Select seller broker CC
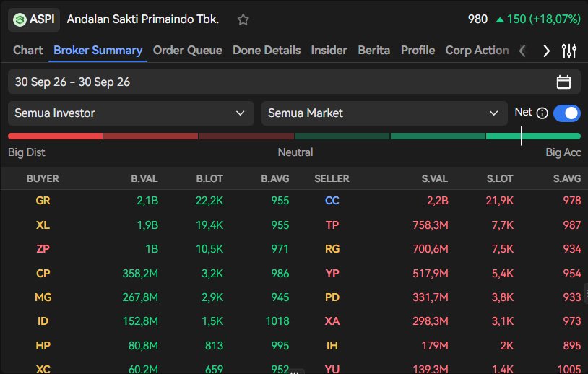The image size is (588, 374). (x=332, y=201)
